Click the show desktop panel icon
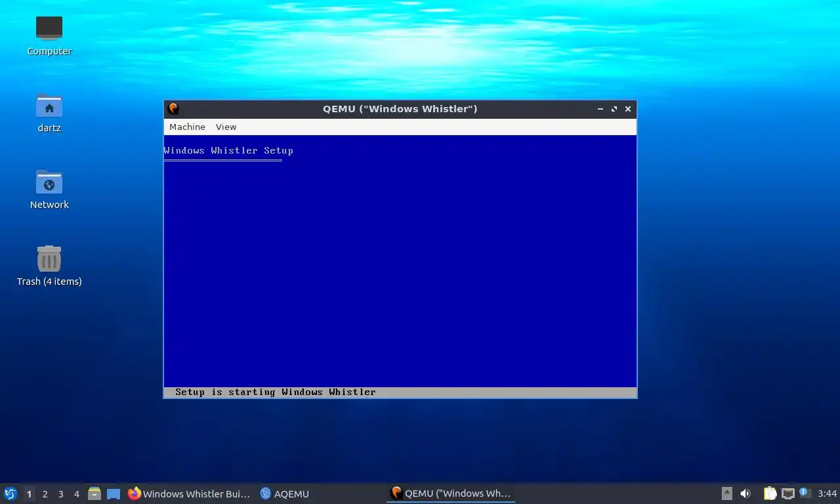 click(114, 493)
